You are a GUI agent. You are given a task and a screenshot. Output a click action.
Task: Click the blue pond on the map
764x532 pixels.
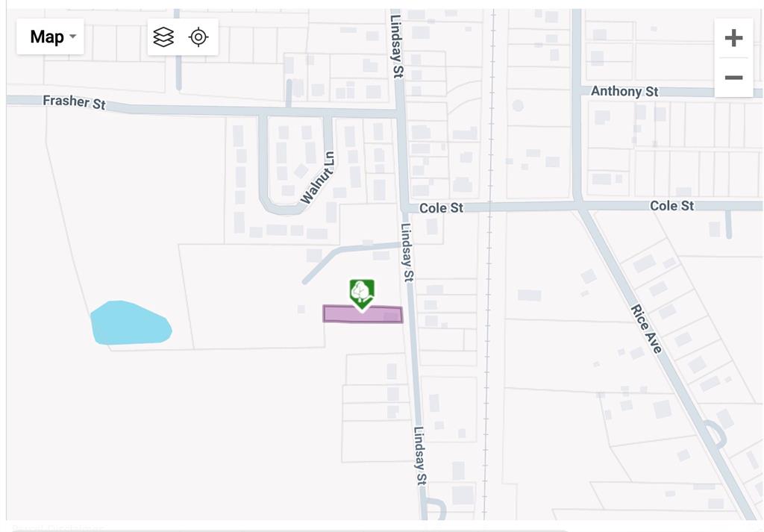pyautogui.click(x=131, y=323)
